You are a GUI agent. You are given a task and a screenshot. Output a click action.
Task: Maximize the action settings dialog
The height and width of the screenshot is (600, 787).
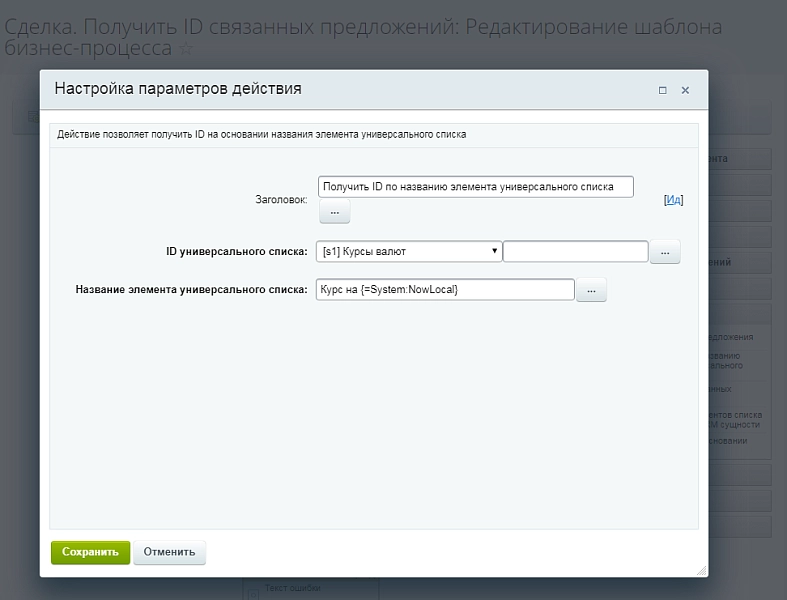663,90
